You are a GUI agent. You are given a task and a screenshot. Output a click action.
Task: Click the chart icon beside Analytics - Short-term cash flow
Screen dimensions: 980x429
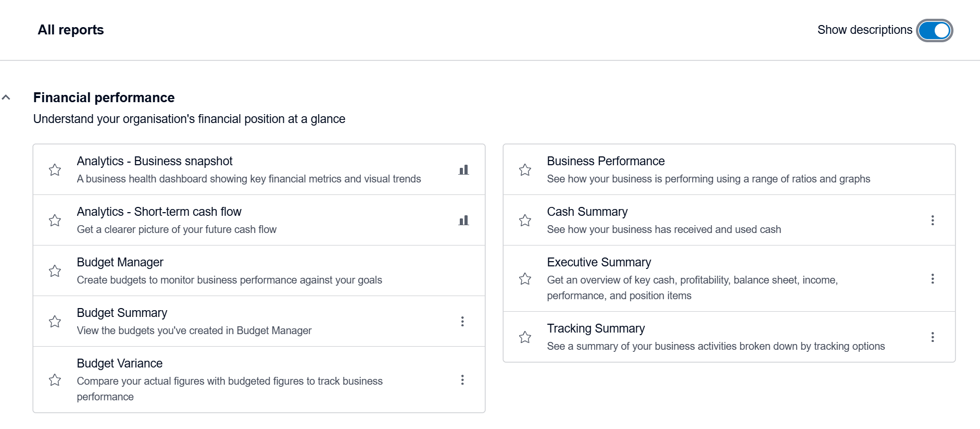463,220
